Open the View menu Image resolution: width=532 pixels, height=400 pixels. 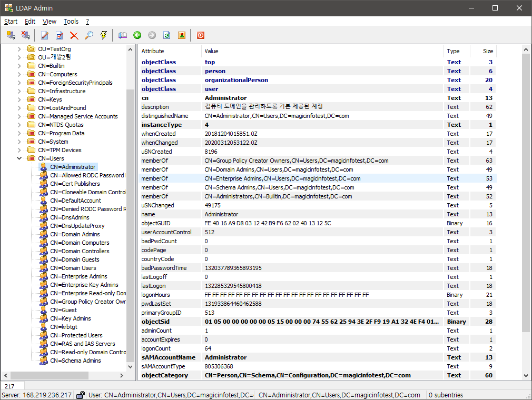[x=50, y=22]
